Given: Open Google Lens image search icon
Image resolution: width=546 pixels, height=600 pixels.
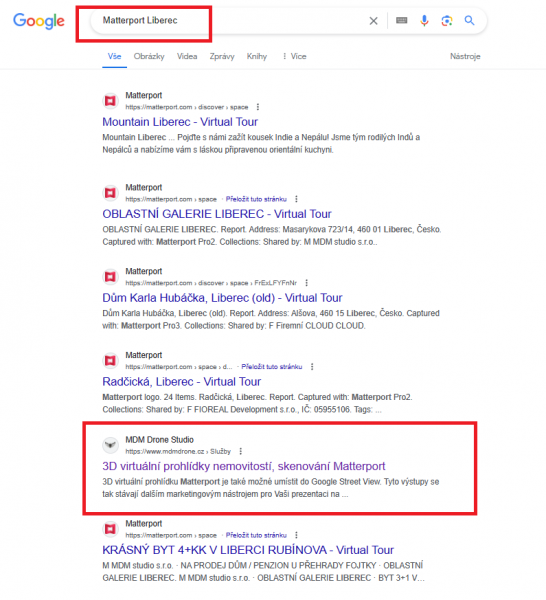Looking at the screenshot, I should [x=447, y=20].
